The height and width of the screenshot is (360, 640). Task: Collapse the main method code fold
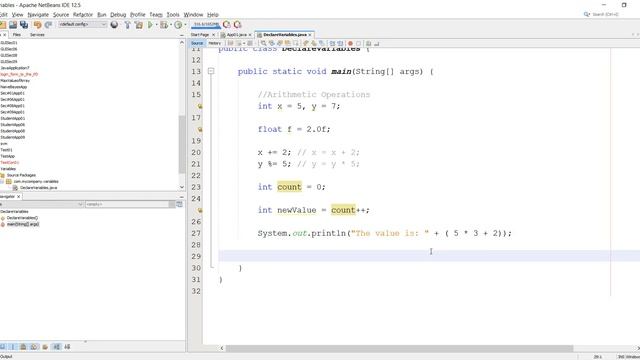coord(211,71)
